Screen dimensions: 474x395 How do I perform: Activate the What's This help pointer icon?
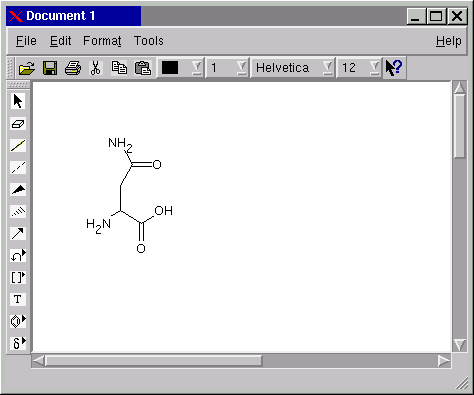click(x=394, y=68)
